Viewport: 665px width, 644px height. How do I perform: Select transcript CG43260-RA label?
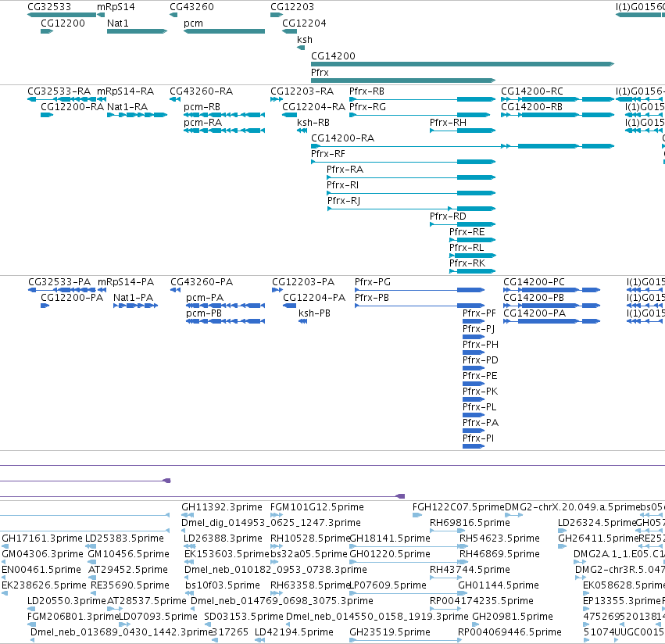click(201, 91)
